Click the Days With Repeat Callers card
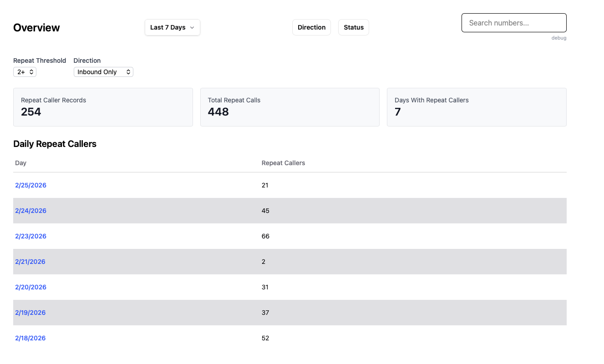The image size is (604, 364). pyautogui.click(x=477, y=107)
